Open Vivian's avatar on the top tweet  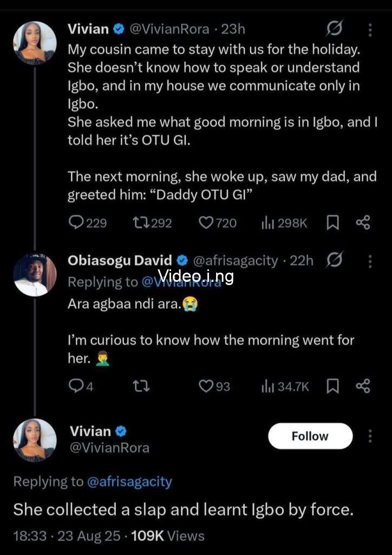click(35, 43)
